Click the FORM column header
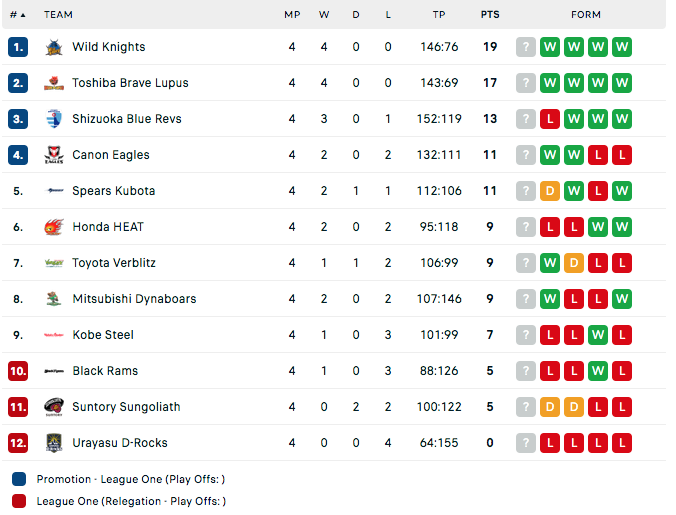Screen dimensions: 676x515 (585, 15)
